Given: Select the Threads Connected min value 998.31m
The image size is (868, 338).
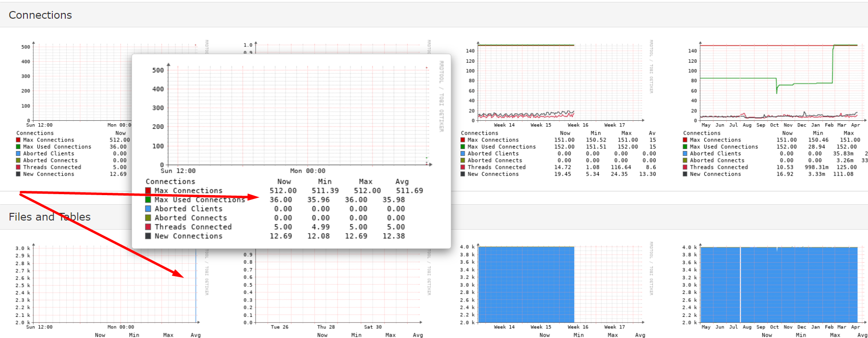Looking at the screenshot, I should [x=817, y=168].
